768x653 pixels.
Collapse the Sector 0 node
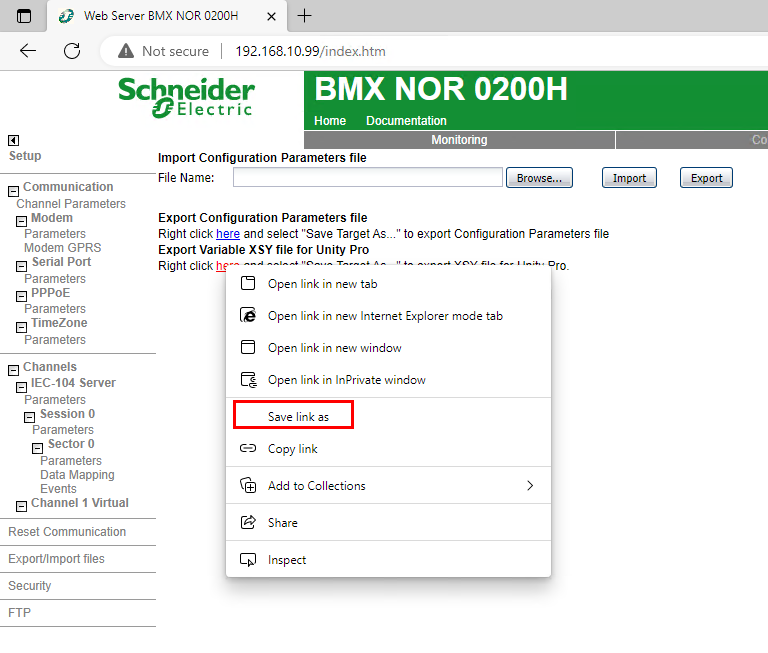[x=37, y=448]
